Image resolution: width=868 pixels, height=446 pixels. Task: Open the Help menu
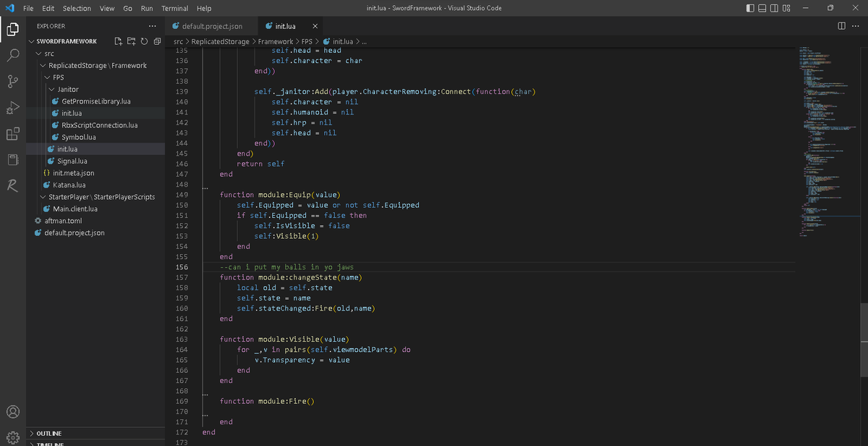[204, 8]
